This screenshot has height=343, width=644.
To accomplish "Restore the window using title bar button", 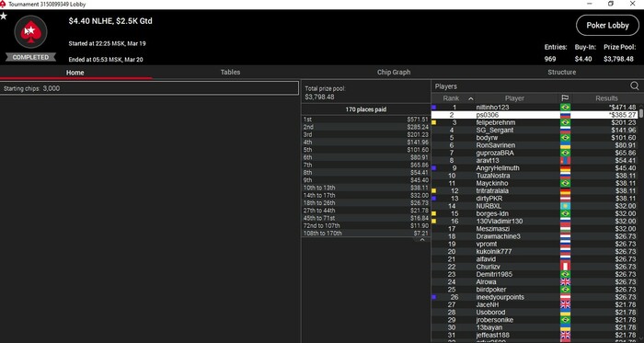I will coord(611,4).
